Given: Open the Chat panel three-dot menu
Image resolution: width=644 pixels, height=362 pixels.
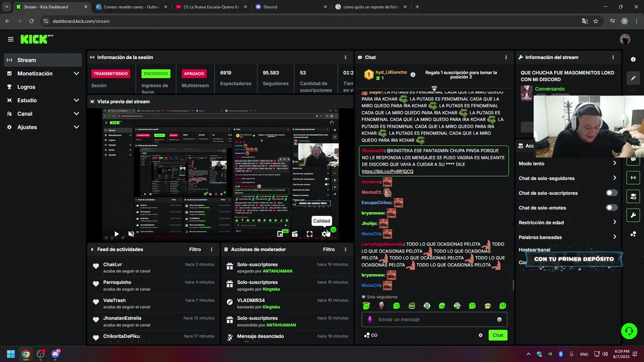Looking at the screenshot, I should point(506,57).
